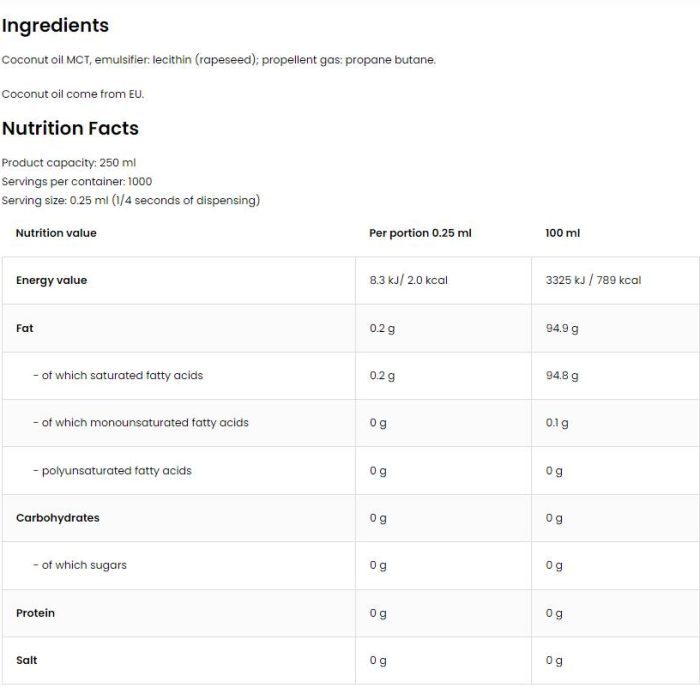Image resolution: width=700 pixels, height=700 pixels.
Task: Click 'of which saturated fatty acids' row label
Action: [118, 375]
